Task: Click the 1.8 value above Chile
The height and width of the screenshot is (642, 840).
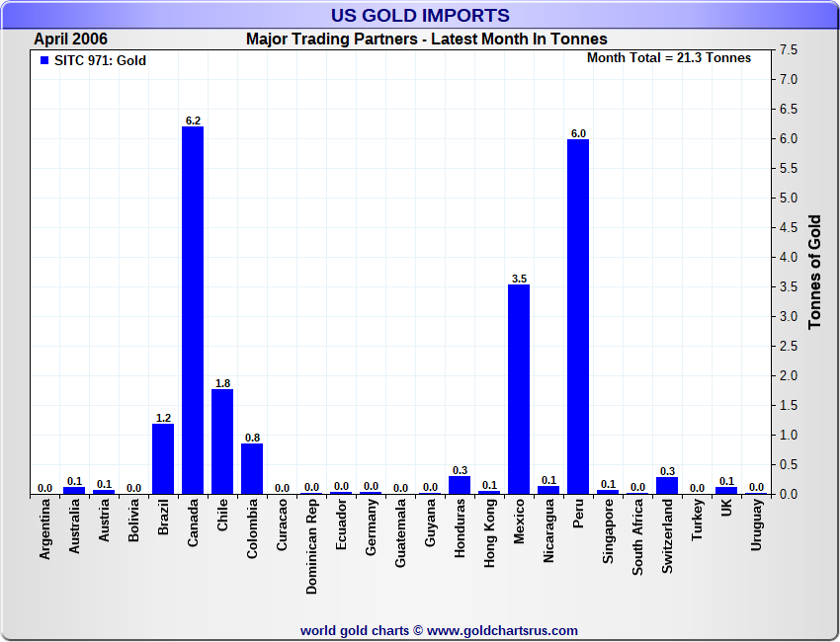Action: [222, 383]
